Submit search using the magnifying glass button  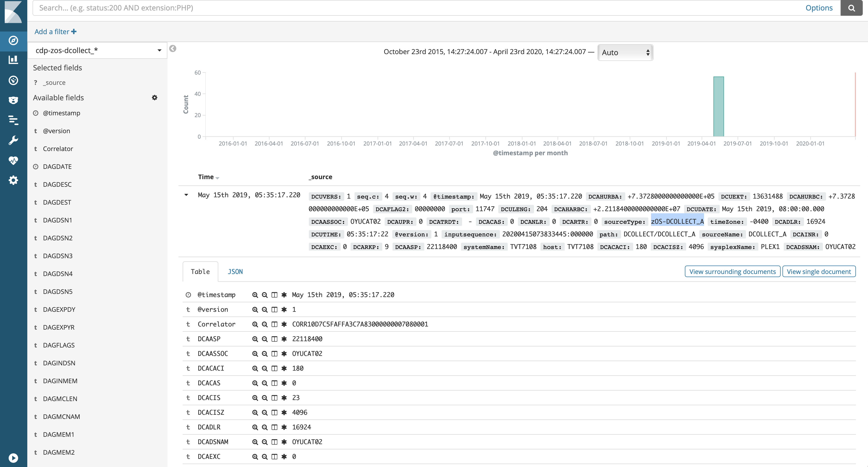(x=851, y=8)
